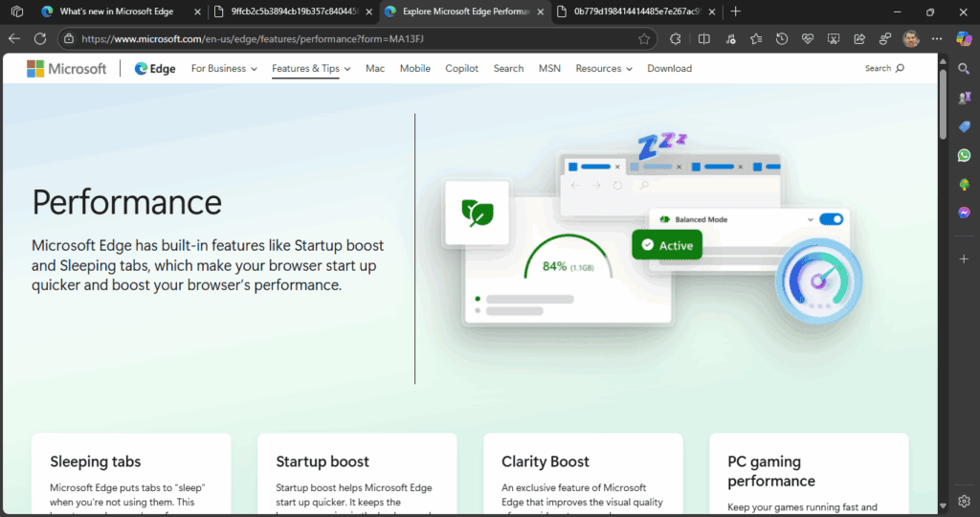
Task: Expand Resources dropdown menu
Action: coord(604,69)
